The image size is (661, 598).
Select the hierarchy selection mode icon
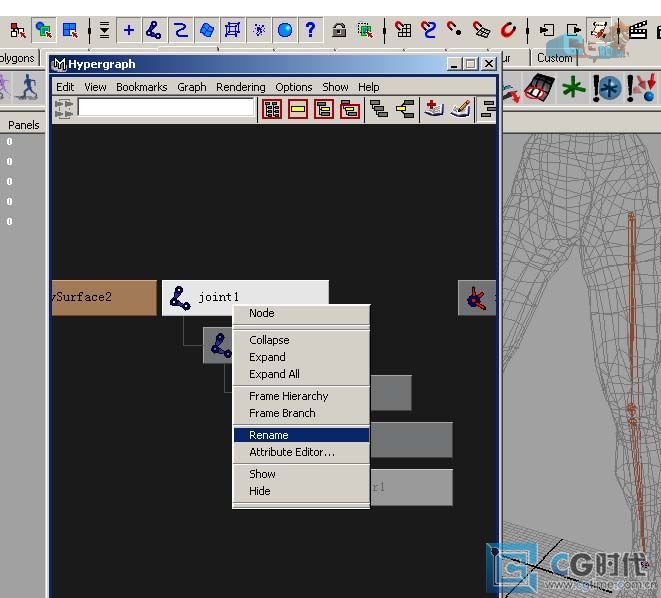[18, 30]
